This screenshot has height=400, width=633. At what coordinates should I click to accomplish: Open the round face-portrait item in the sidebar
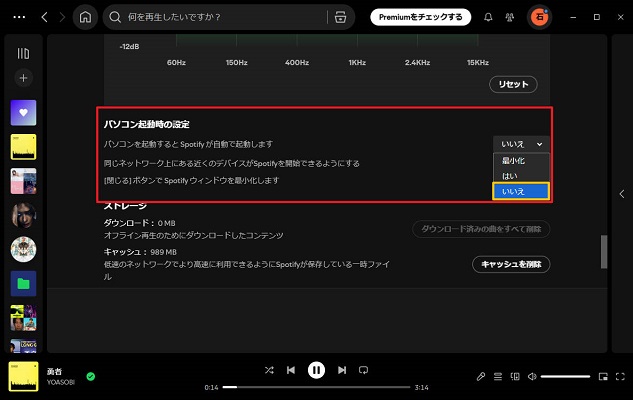23,215
